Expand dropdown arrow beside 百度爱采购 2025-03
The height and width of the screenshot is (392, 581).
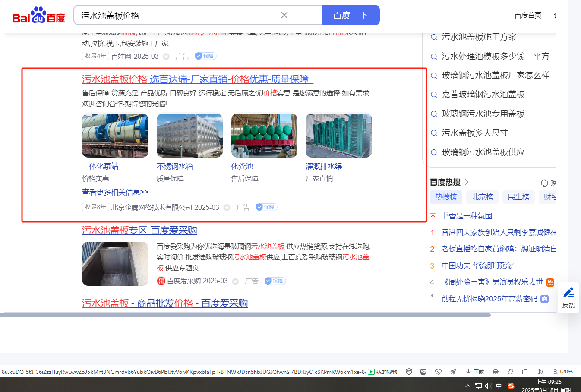pyautogui.click(x=235, y=281)
